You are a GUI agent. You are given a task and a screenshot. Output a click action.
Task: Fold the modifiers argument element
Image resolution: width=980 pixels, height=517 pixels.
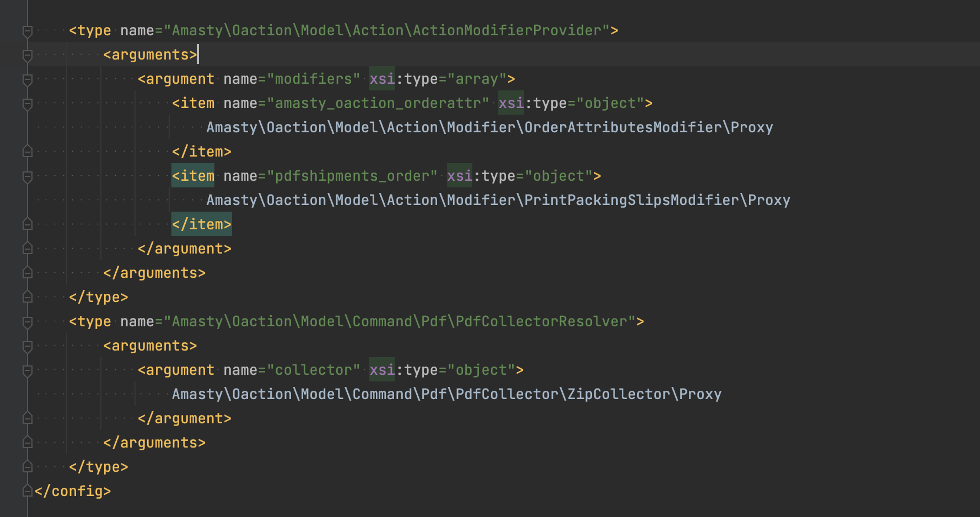click(26, 79)
